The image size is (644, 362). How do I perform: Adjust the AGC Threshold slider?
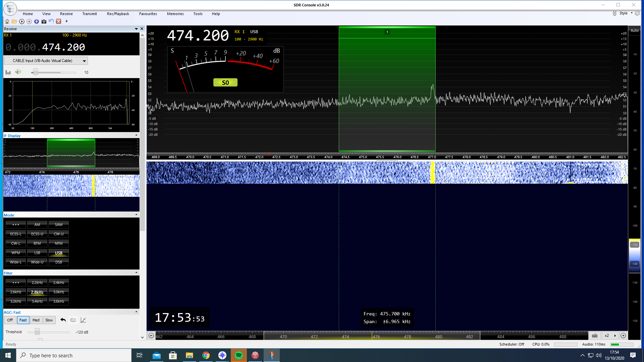38,332
